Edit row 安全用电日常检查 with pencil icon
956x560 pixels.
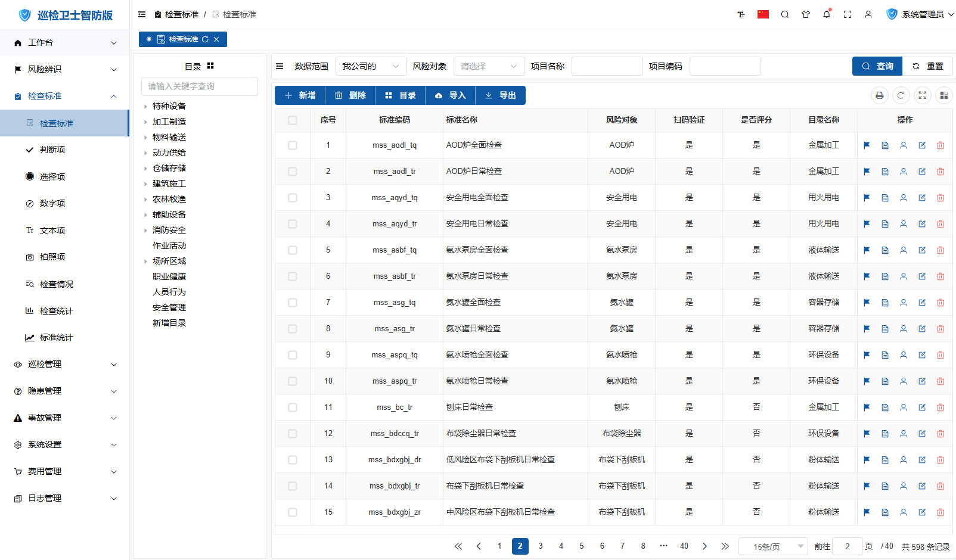tap(922, 224)
